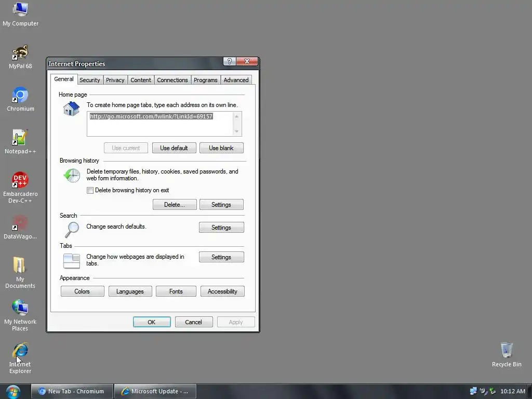532x399 pixels.
Task: Switch to the General tab
Action: point(64,79)
